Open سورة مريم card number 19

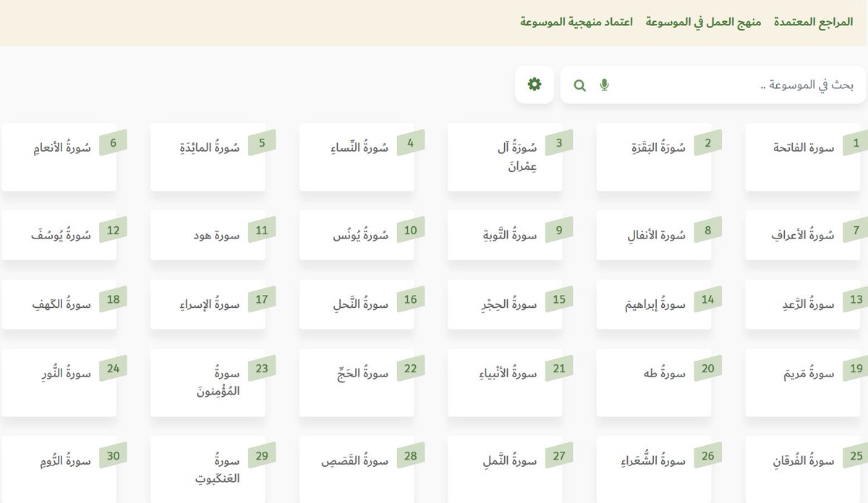point(801,382)
